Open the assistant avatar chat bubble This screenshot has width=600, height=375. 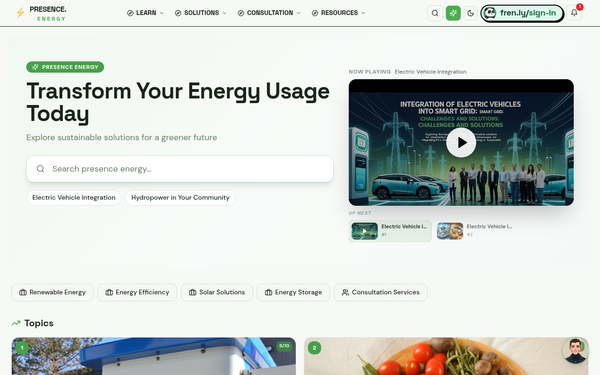point(575,350)
